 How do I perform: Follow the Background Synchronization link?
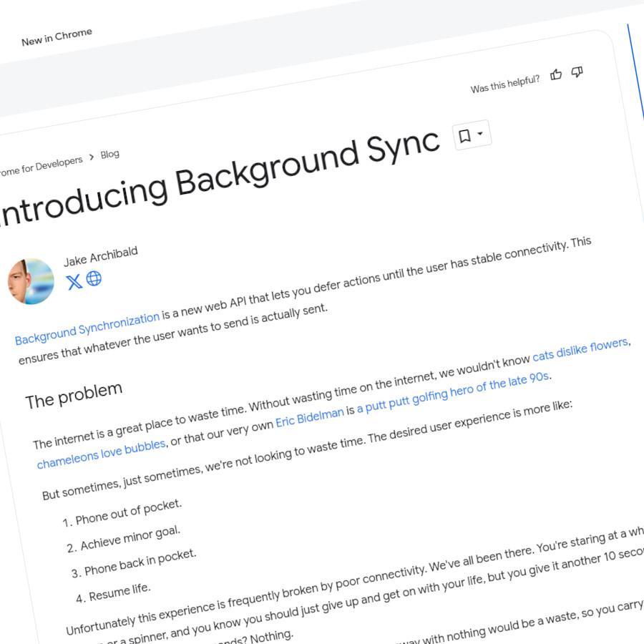tap(87, 329)
